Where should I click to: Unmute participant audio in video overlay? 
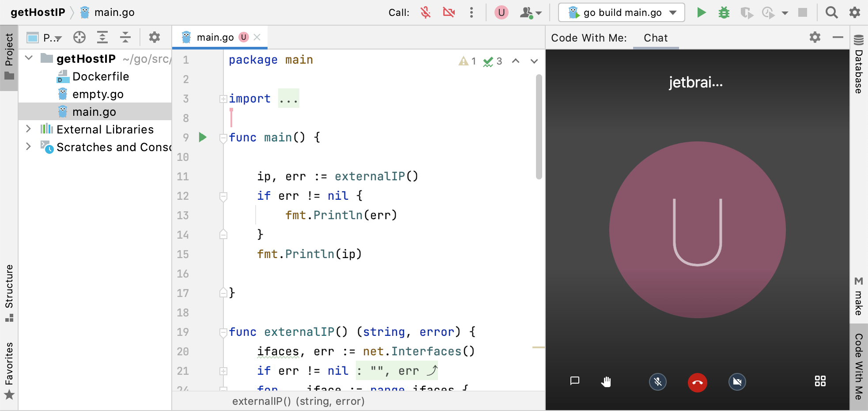(657, 382)
